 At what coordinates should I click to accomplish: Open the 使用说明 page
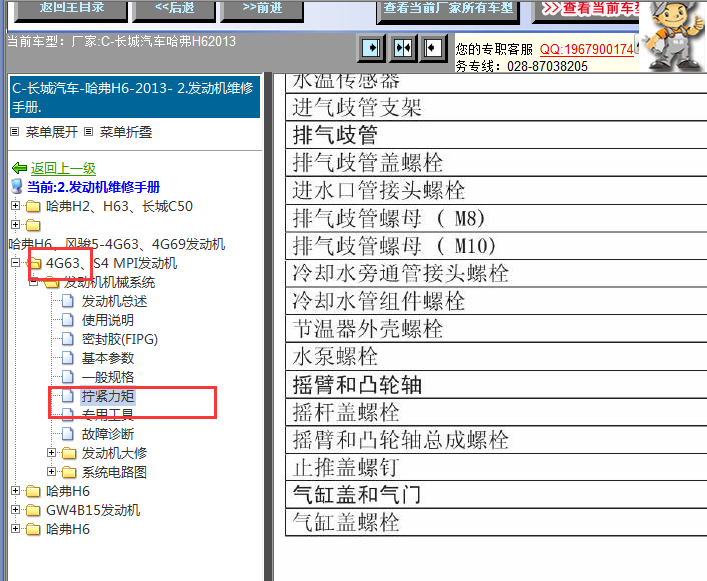coord(108,320)
